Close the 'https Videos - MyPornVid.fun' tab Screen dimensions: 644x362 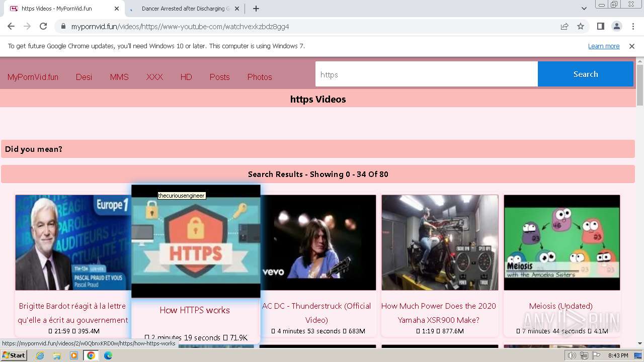pos(117,9)
